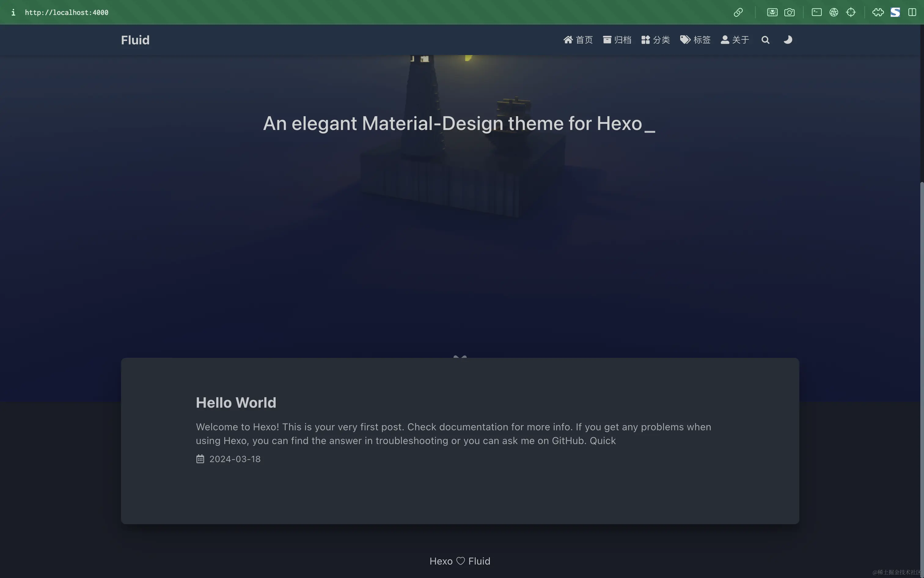
Task: Open the 关于 about menu item
Action: click(x=735, y=40)
